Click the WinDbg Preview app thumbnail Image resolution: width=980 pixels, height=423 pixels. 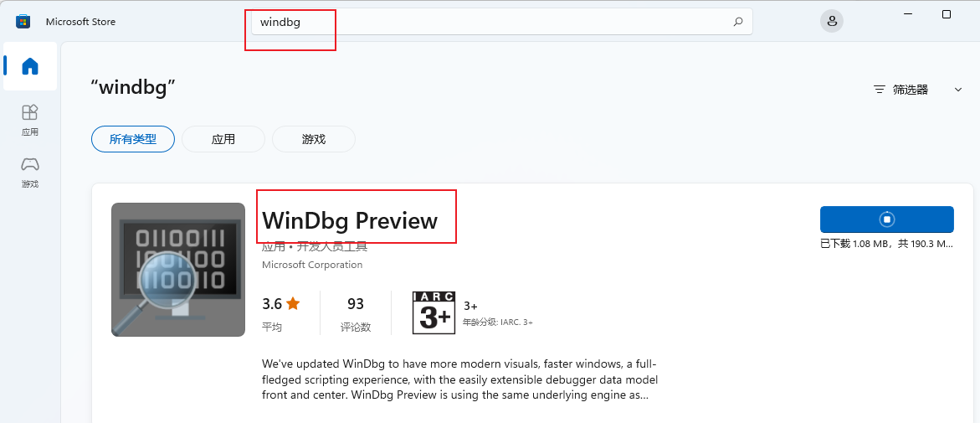coord(178,270)
